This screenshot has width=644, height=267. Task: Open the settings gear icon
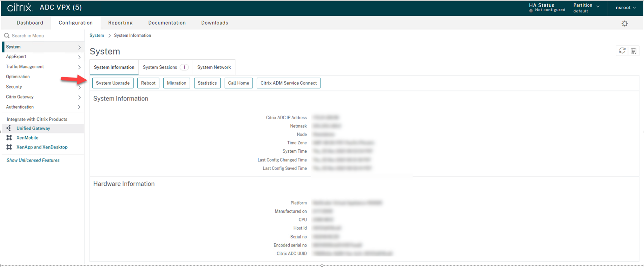[625, 23]
